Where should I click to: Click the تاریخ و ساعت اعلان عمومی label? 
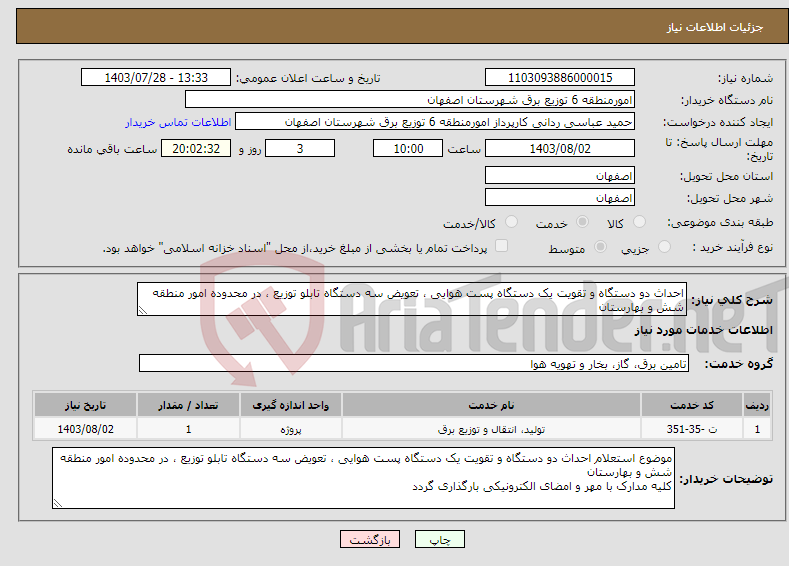coord(308,78)
